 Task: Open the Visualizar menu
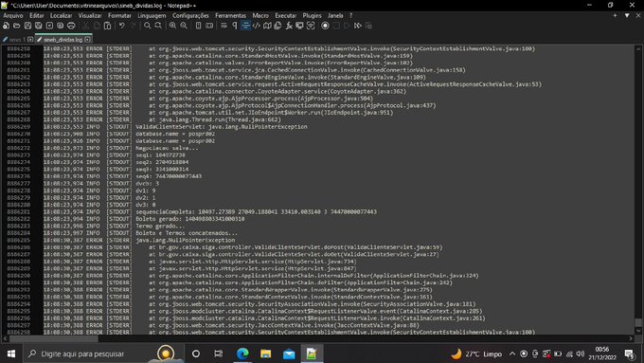[90, 15]
